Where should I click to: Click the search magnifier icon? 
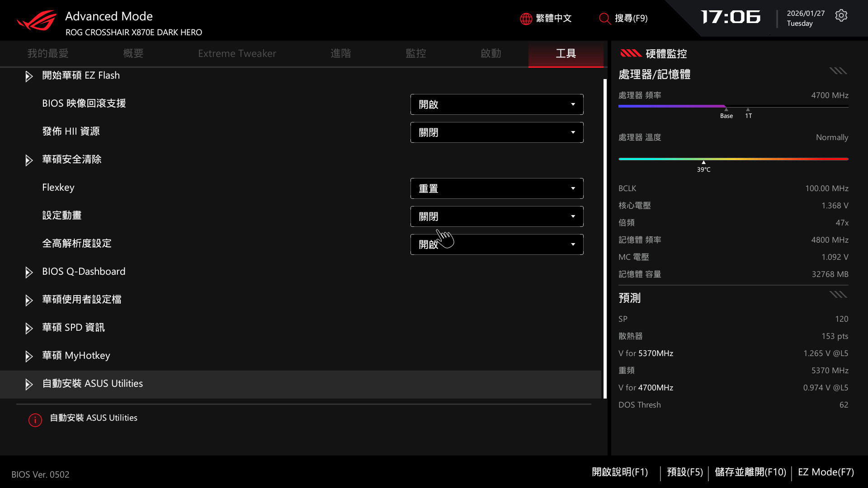(x=604, y=19)
